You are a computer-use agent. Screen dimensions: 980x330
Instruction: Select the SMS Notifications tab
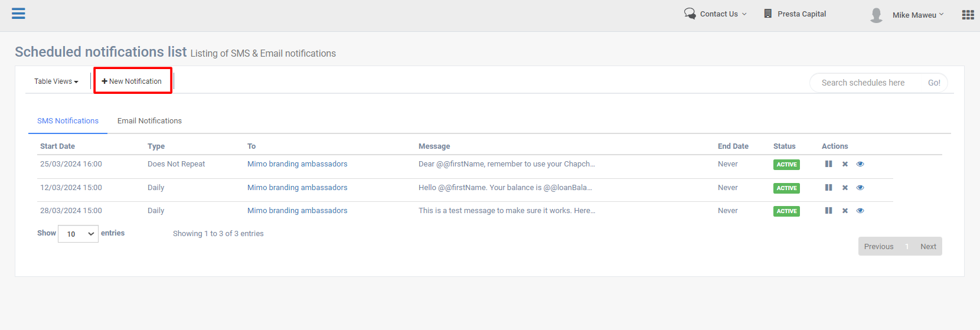pyautogui.click(x=68, y=121)
